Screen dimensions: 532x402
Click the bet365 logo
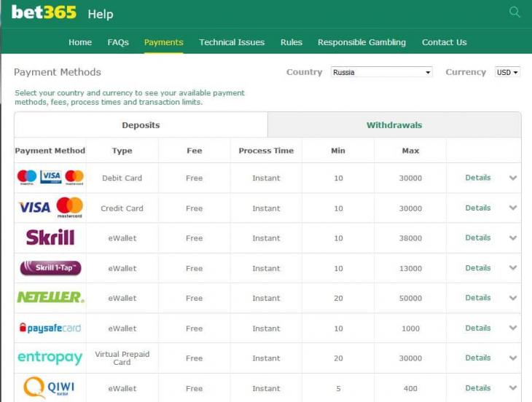click(44, 12)
